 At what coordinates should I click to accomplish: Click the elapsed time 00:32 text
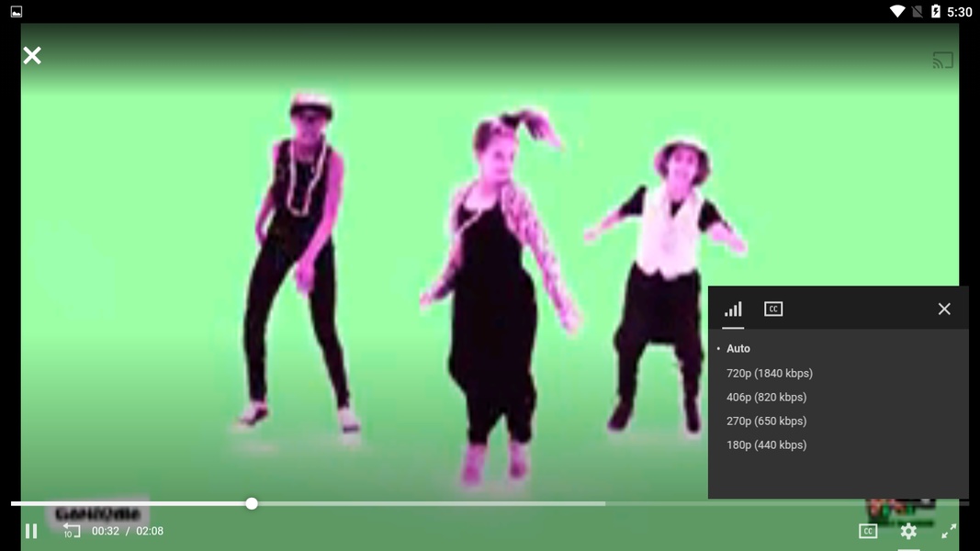pos(105,531)
